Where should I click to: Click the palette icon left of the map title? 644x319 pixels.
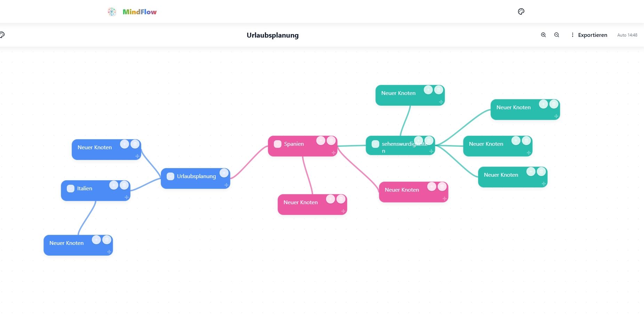(2, 35)
